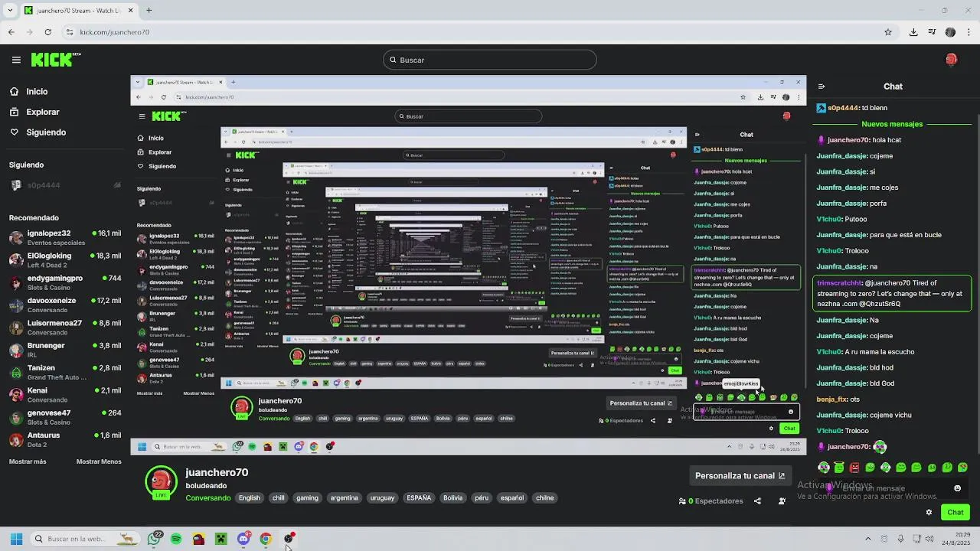
Task: Open Discord from the bottom Windows taskbar
Action: tap(243, 539)
